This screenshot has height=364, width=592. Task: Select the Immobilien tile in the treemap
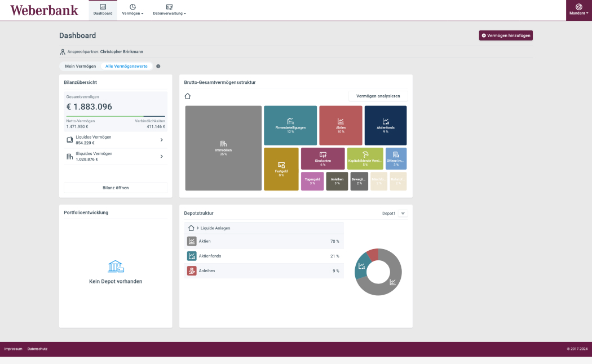coord(223,148)
